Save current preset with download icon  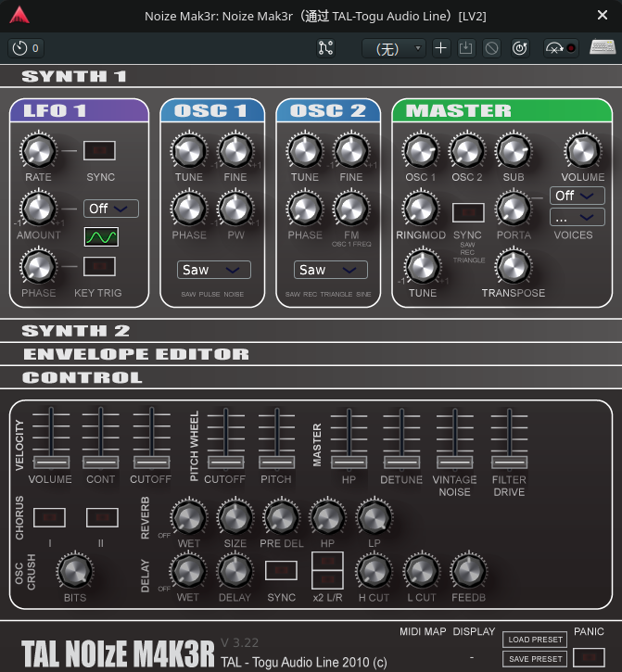(x=466, y=48)
